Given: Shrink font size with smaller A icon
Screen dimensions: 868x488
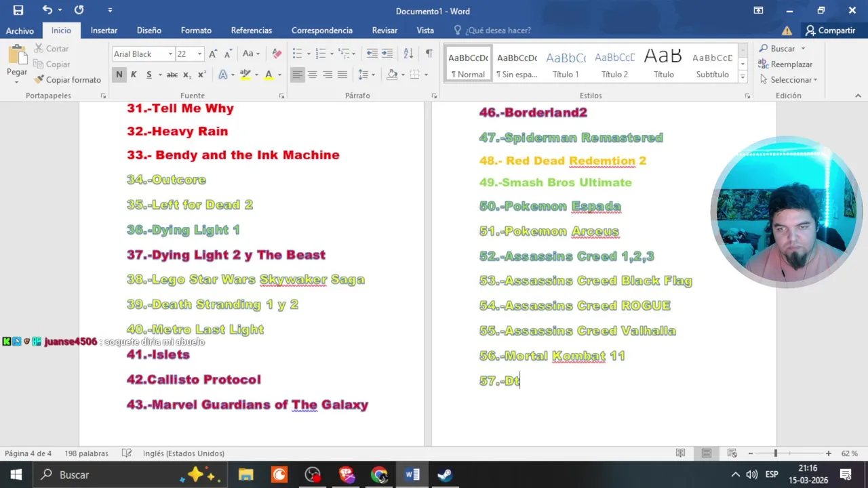Looking at the screenshot, I should 228,54.
